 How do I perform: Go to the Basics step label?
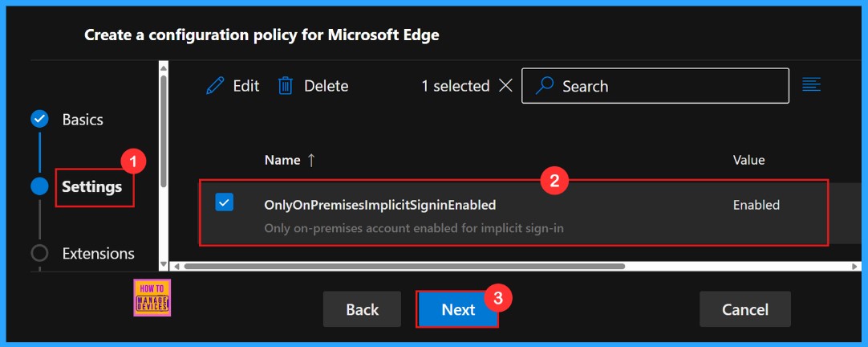coord(83,120)
